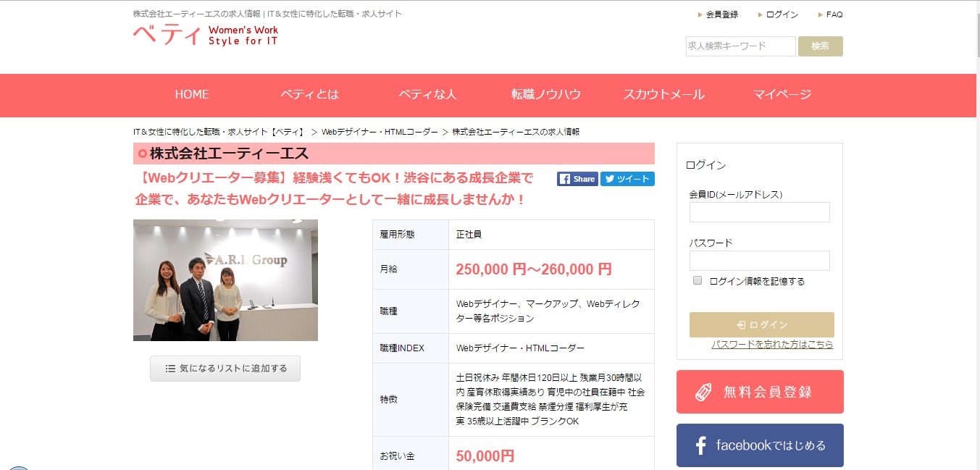Click the 会員ID email input field
Screen dimensions: 980x470
[760, 212]
